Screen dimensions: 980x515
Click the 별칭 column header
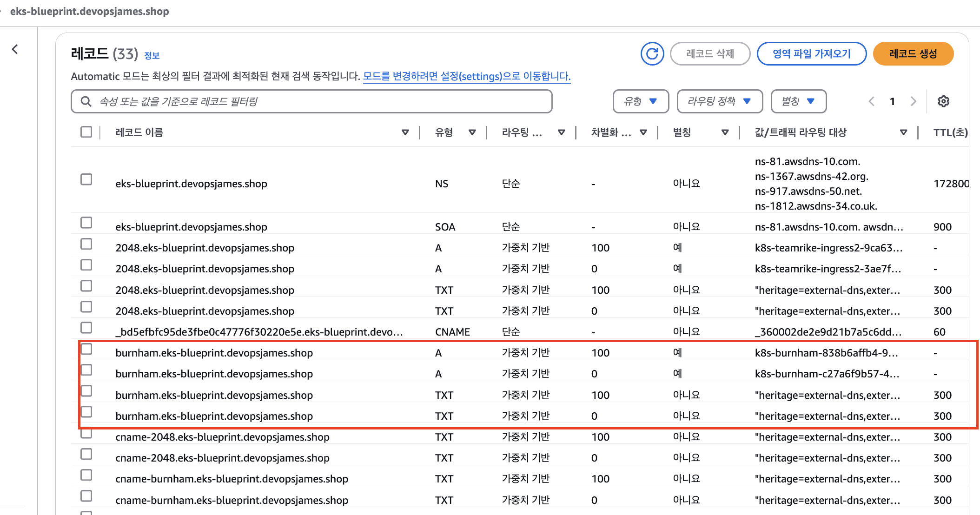682,132
